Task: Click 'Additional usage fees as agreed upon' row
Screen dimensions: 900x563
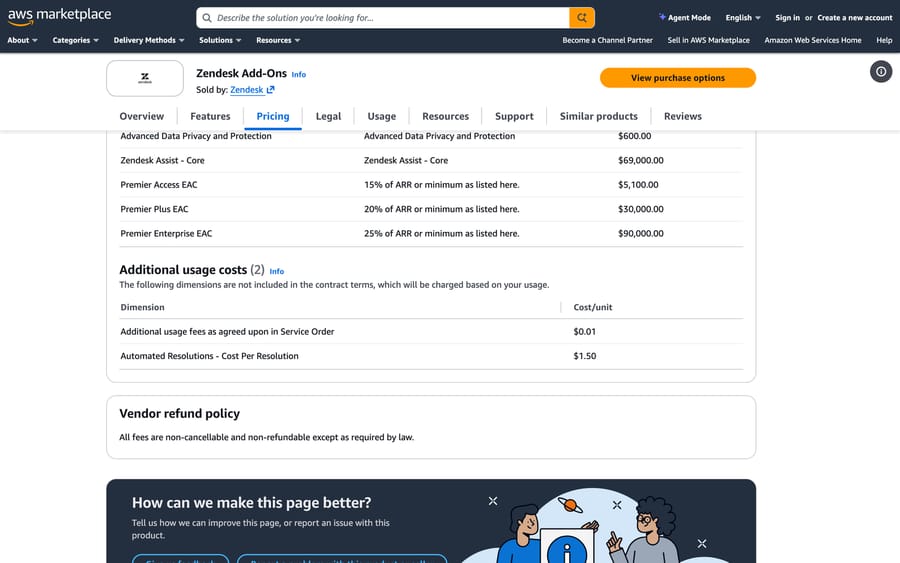Action: coord(431,332)
